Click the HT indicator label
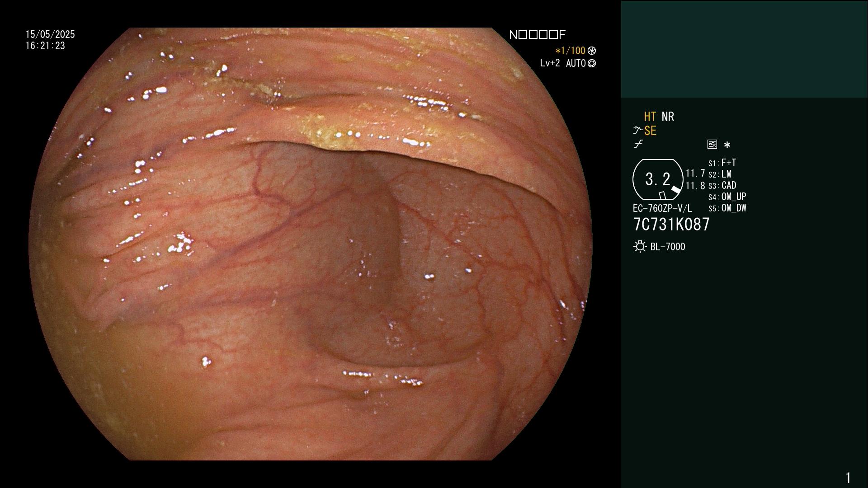Viewport: 868px width, 488px height. click(650, 117)
